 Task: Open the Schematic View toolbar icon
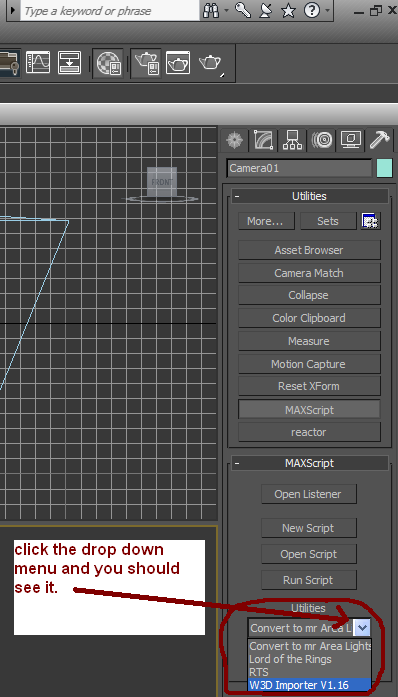(69, 62)
